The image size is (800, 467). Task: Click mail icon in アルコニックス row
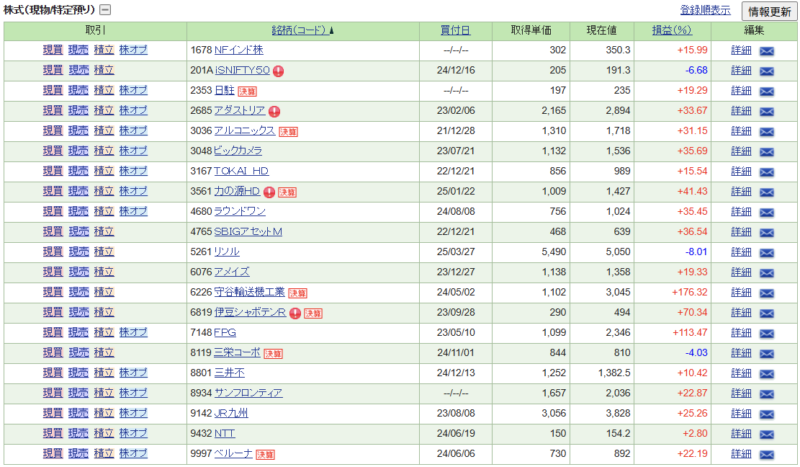pos(766,132)
